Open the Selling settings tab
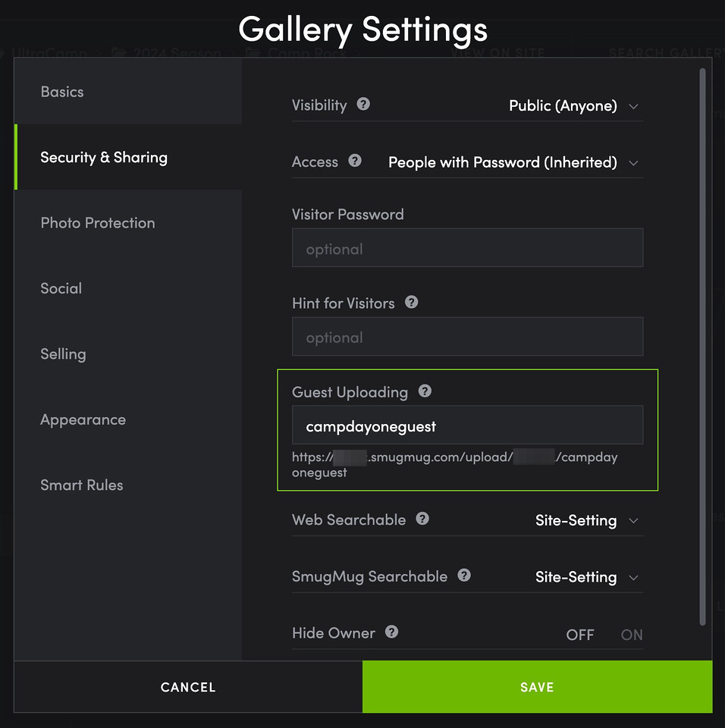 tap(128, 354)
